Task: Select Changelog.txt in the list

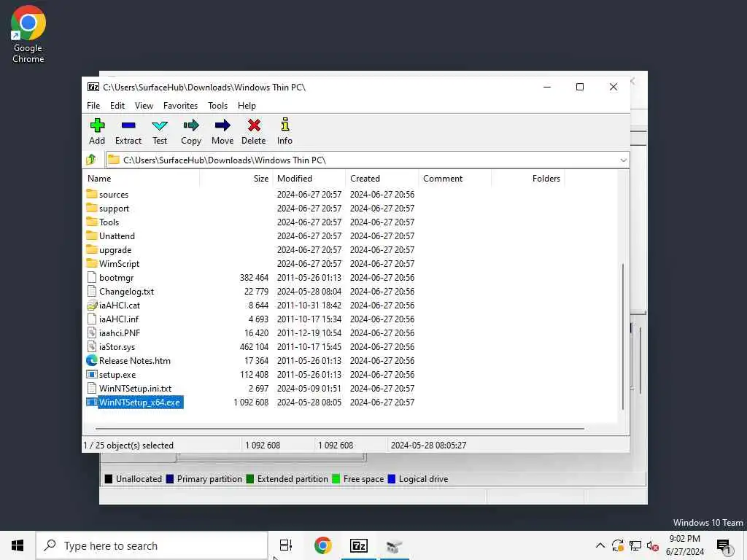Action: pyautogui.click(x=126, y=292)
